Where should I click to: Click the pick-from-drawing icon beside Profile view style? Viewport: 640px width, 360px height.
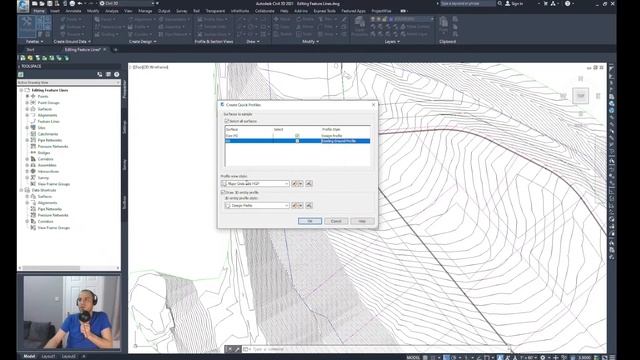309,183
